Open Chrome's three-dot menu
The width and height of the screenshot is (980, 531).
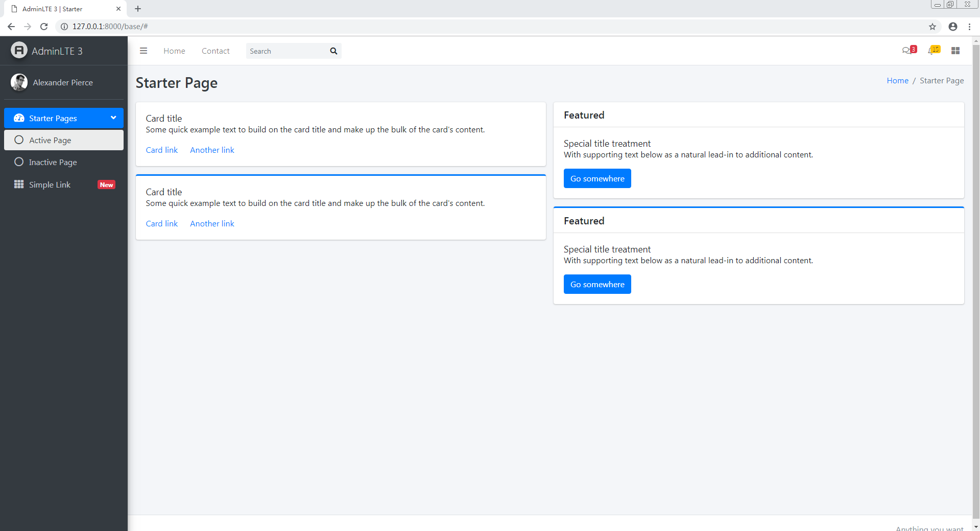tap(969, 27)
